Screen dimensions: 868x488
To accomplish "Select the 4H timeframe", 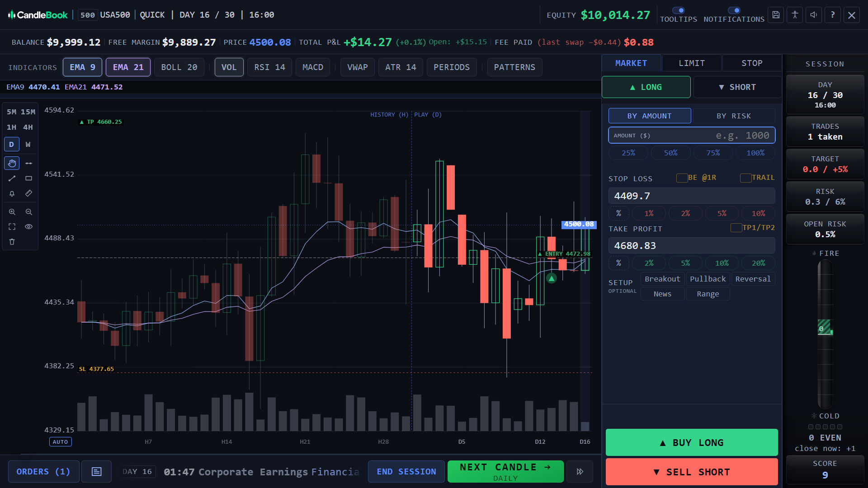I will coord(28,127).
